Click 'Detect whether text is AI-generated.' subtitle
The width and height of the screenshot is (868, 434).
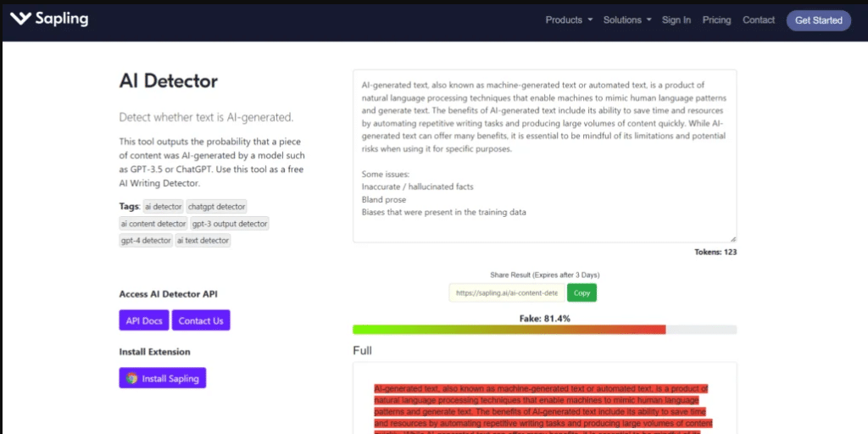pyautogui.click(x=206, y=117)
